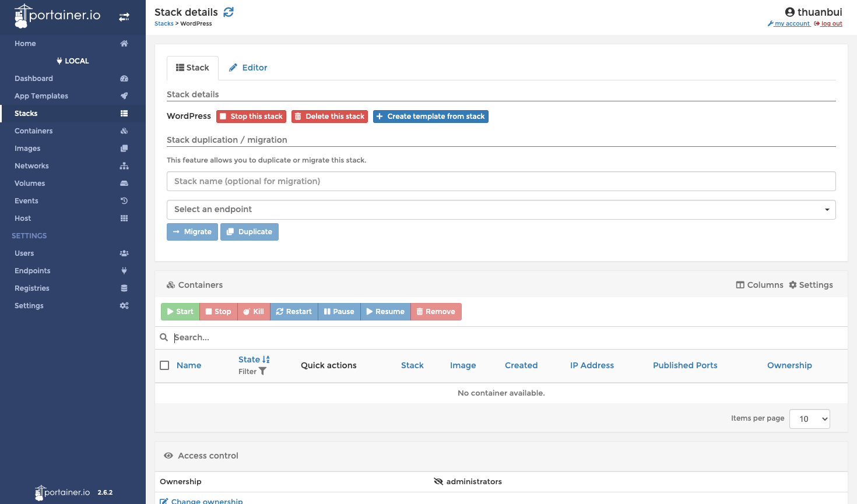Sort by the IP Address column header

pyautogui.click(x=592, y=365)
